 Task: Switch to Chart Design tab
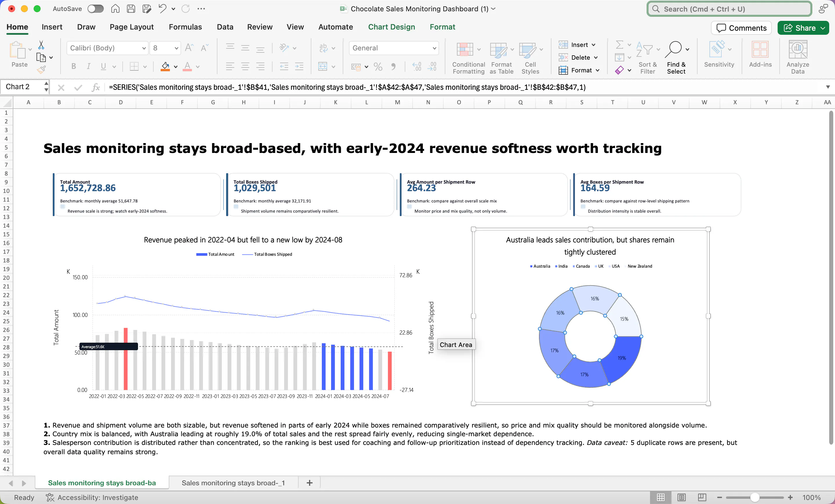(x=391, y=27)
